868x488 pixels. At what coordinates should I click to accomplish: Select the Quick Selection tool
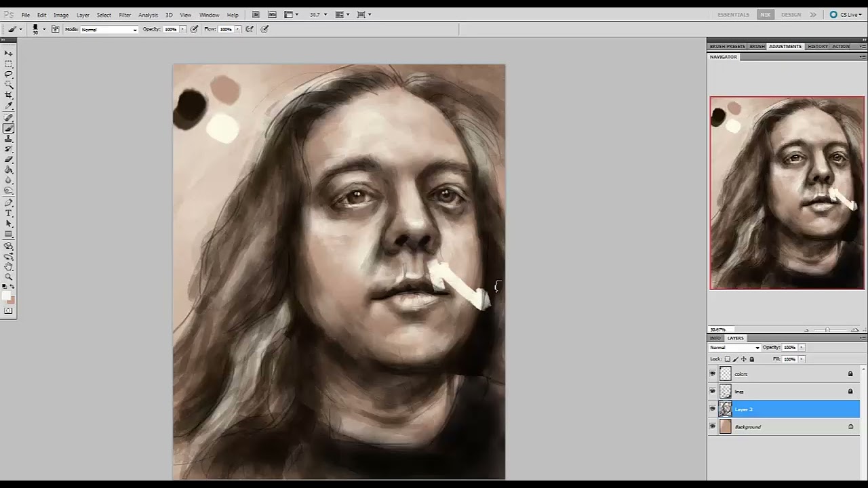tap(9, 84)
